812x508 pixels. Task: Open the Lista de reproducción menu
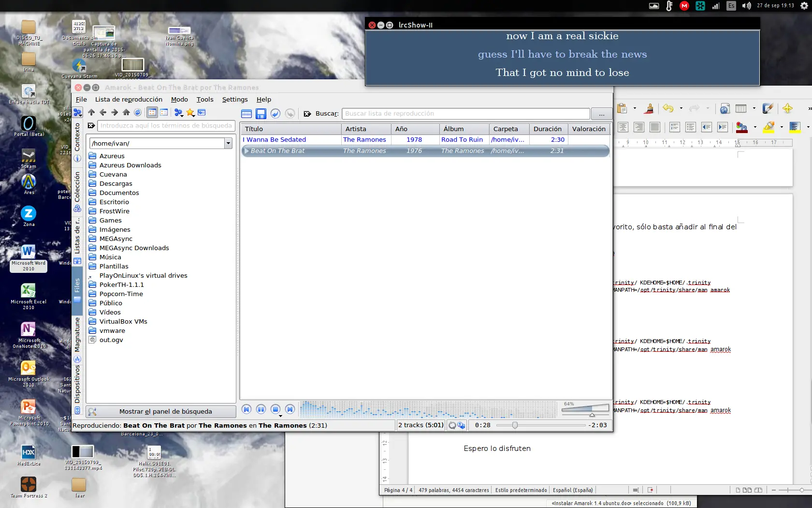[129, 99]
